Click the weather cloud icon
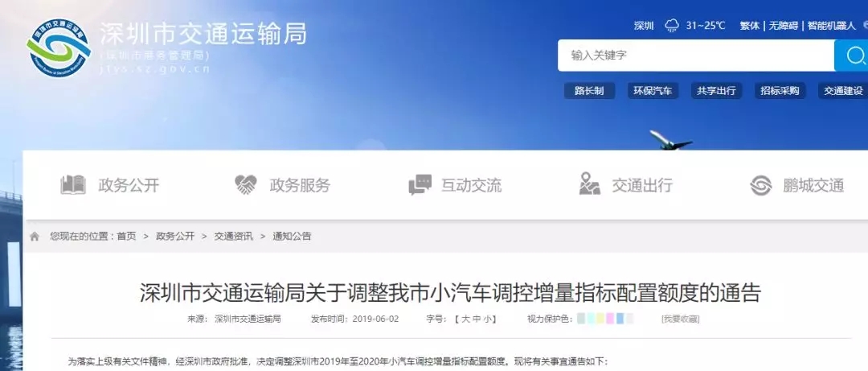The height and width of the screenshot is (371, 868). [x=672, y=26]
